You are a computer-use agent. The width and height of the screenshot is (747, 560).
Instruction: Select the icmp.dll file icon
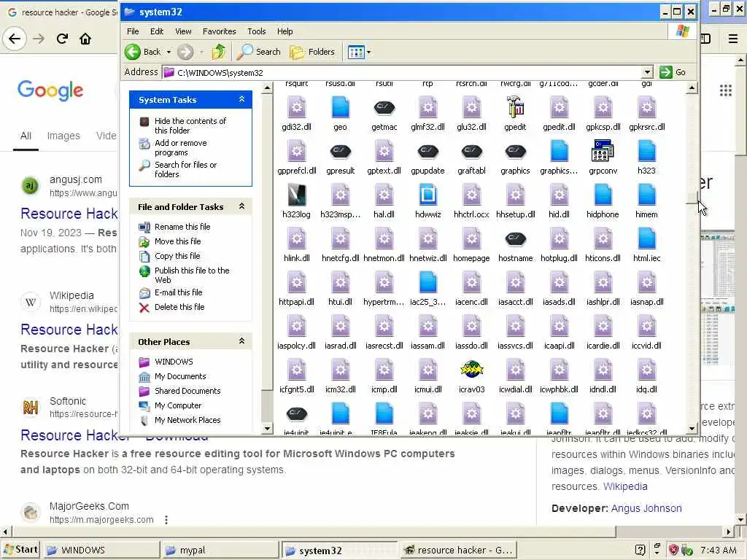pyautogui.click(x=384, y=370)
